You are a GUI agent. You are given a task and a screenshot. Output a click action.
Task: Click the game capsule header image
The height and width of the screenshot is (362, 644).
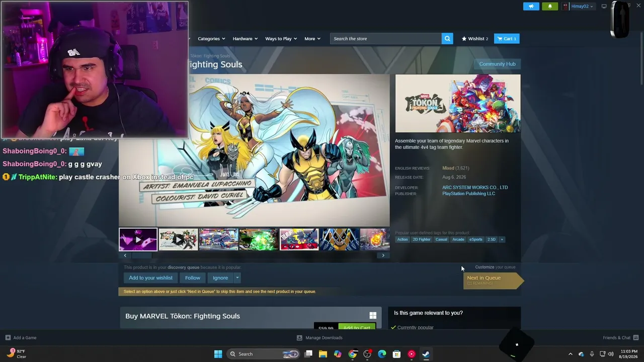tap(458, 104)
